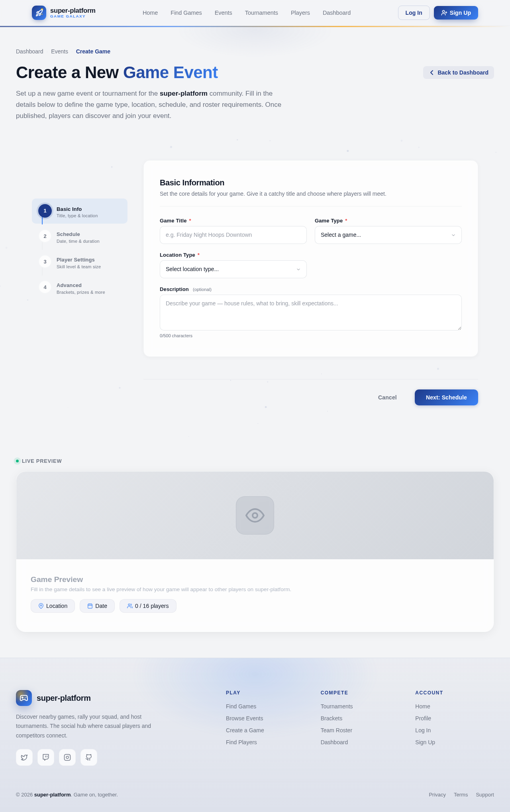This screenshot has height=812, width=510.
Task: Go to Home in the top navigation
Action: click(x=150, y=13)
